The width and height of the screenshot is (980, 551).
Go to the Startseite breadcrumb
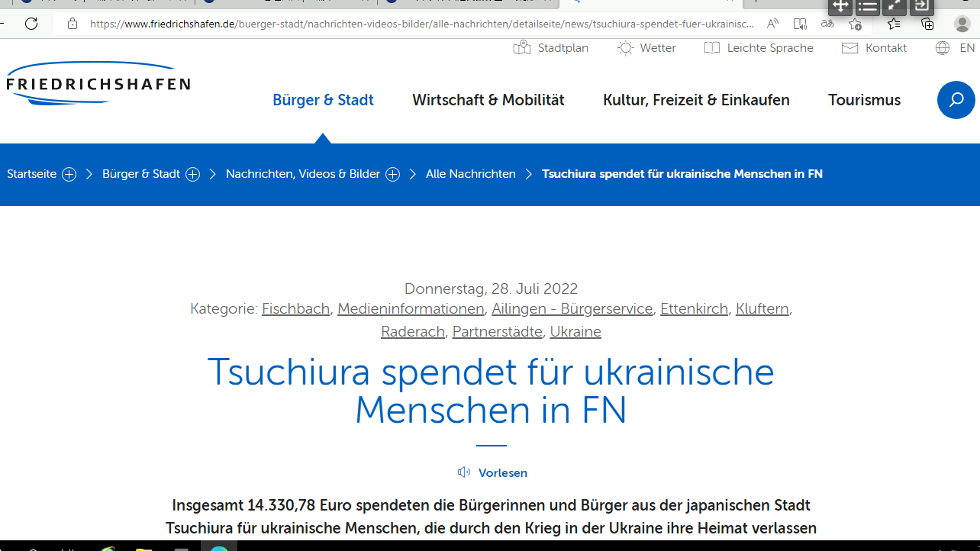coord(32,174)
